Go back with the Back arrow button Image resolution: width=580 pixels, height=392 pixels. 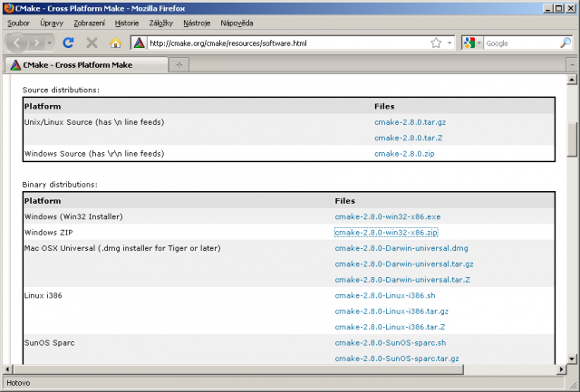(16, 43)
